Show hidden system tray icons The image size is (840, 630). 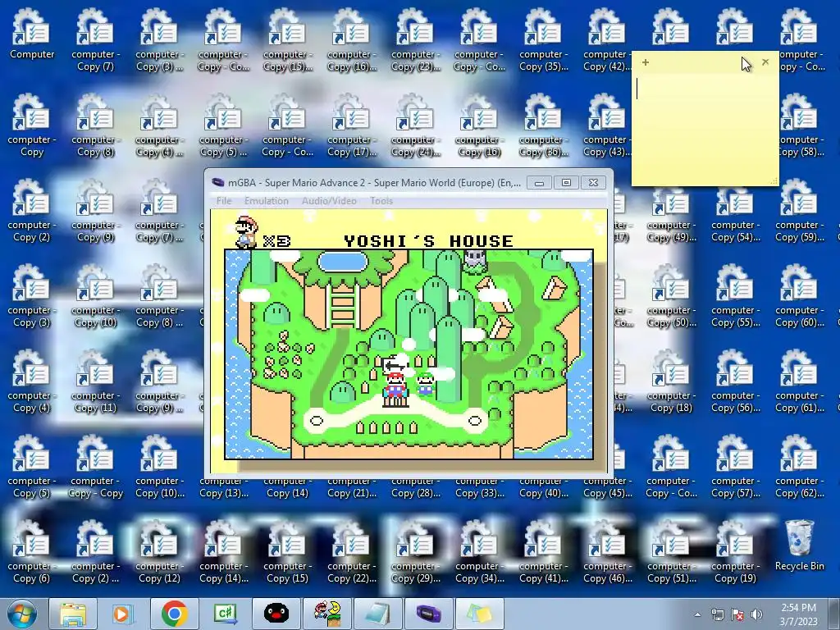click(x=697, y=614)
